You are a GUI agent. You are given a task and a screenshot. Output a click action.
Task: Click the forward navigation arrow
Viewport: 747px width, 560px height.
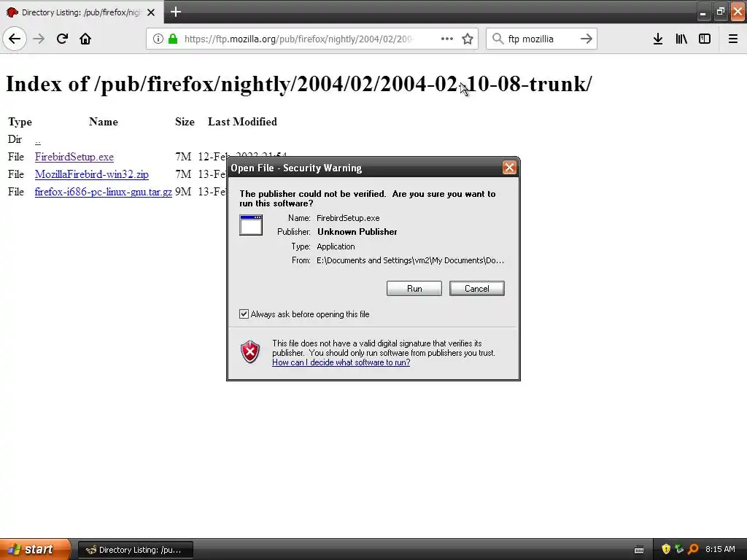click(39, 39)
